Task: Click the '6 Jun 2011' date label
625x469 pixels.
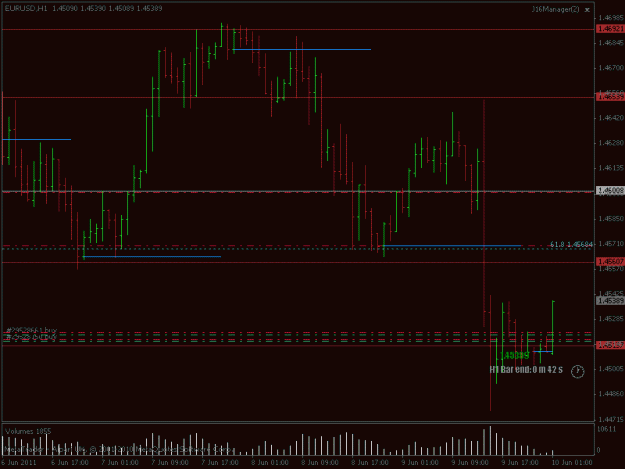Action: pyautogui.click(x=19, y=463)
